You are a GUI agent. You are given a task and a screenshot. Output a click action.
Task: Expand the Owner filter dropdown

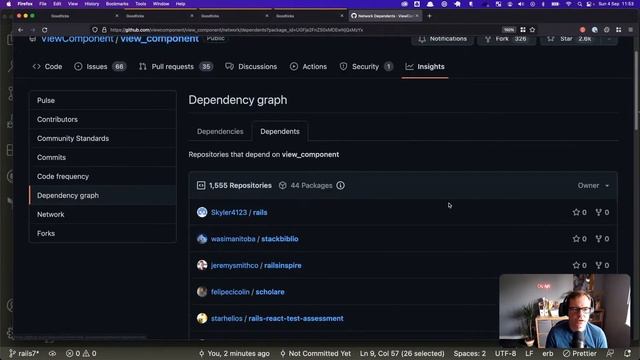click(x=593, y=185)
